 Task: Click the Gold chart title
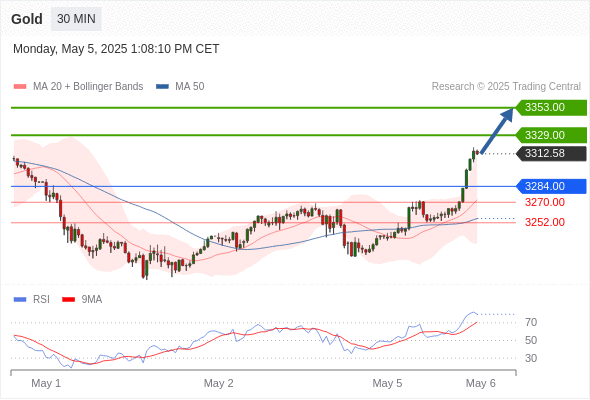pyautogui.click(x=27, y=19)
